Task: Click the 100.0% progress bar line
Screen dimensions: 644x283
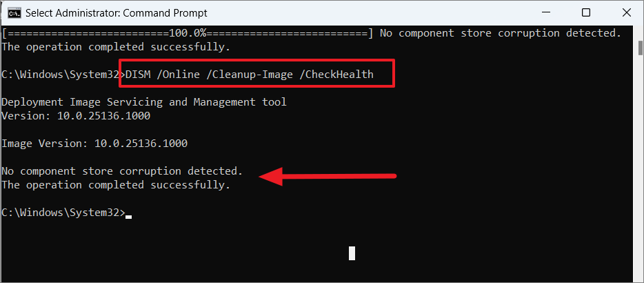Action: [x=188, y=33]
